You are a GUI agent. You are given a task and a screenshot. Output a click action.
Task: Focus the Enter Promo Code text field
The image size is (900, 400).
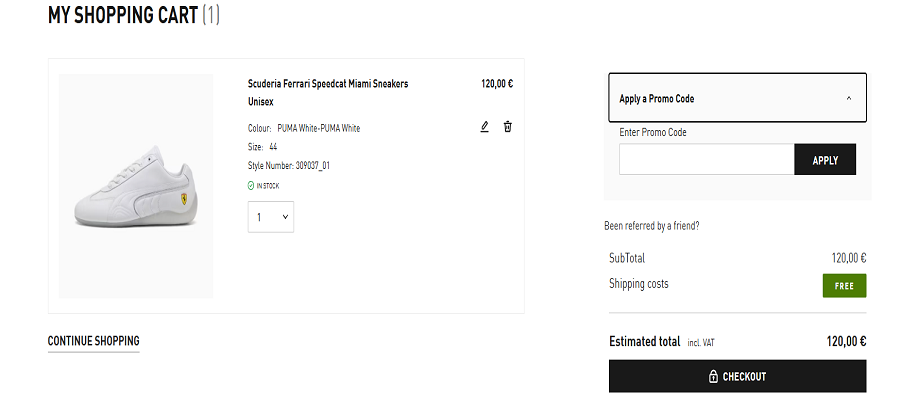[706, 160]
